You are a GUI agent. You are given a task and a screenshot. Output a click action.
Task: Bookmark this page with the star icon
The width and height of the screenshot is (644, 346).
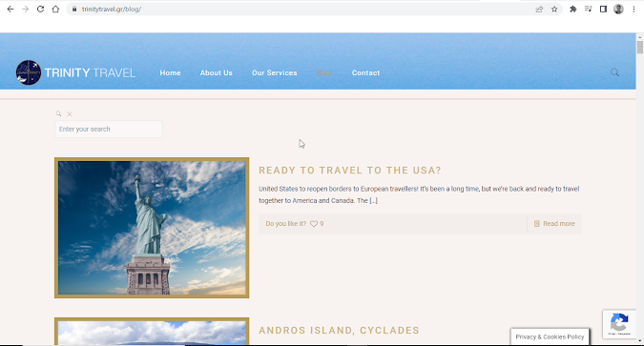(554, 9)
